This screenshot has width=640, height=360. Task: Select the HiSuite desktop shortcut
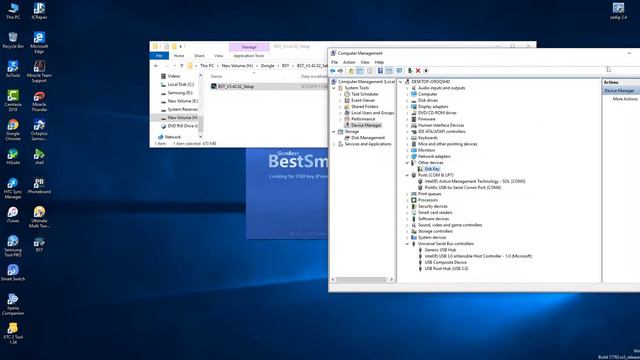pos(13,157)
